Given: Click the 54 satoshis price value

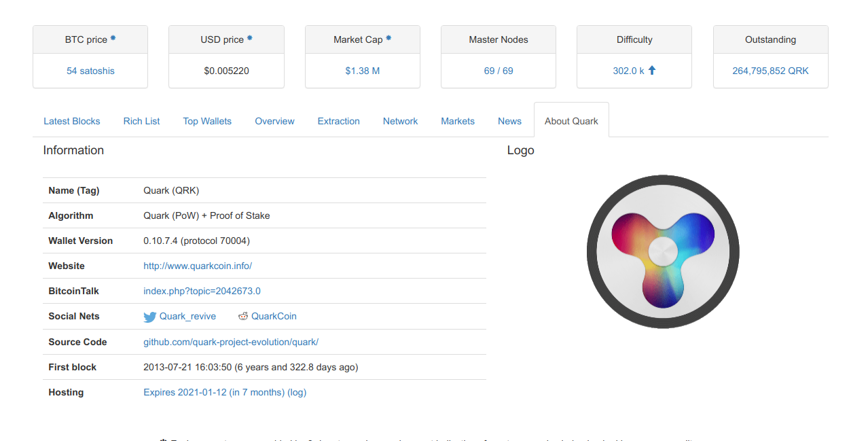Looking at the screenshot, I should click(x=90, y=71).
